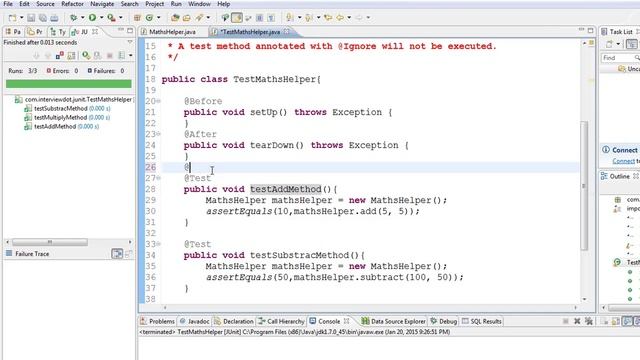Screen dimensions: 640x360
Task: Switch to the Call Hierarchy tab
Action: point(281,321)
